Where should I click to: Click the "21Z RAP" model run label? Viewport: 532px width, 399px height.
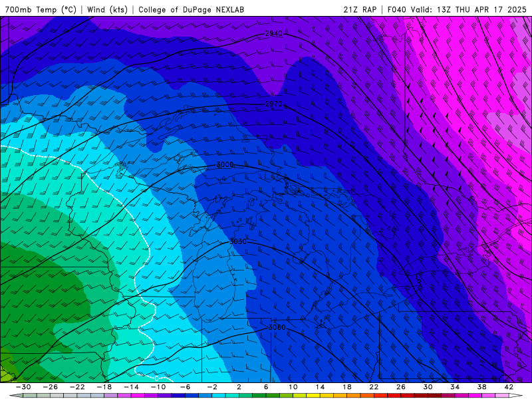click(360, 9)
